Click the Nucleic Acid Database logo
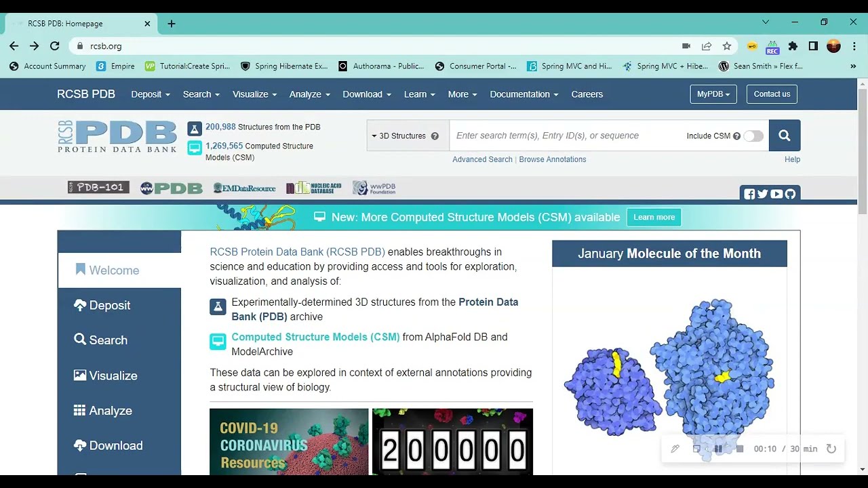This screenshot has height=488, width=868. click(x=313, y=188)
